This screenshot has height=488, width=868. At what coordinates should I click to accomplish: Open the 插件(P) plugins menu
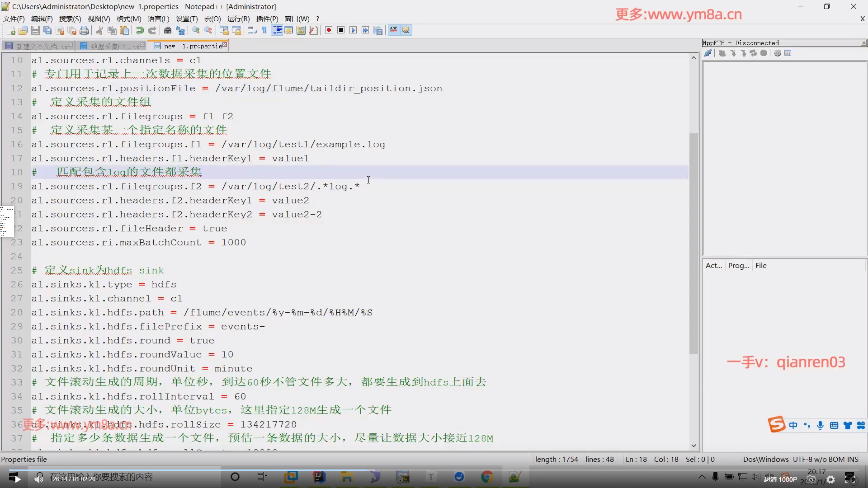pos(267,19)
